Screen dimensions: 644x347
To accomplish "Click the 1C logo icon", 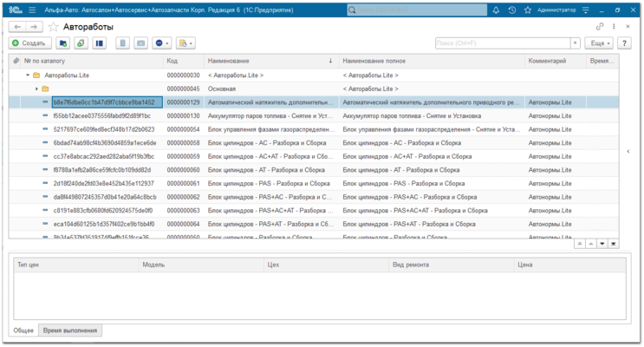I will (x=15, y=10).
